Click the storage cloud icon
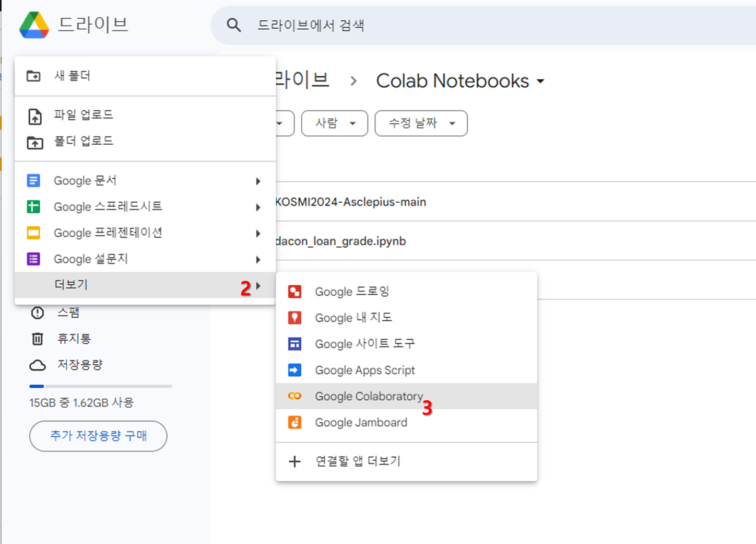Image resolution: width=756 pixels, height=544 pixels. click(x=38, y=365)
